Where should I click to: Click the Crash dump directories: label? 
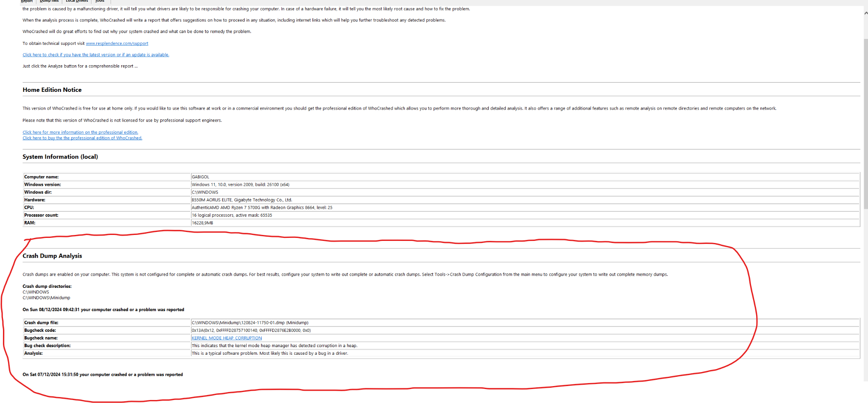point(47,286)
